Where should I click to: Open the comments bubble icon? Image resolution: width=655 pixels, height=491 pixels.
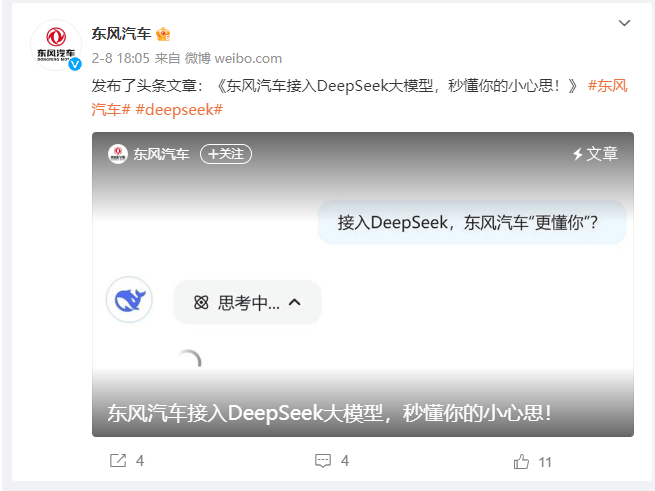[x=322, y=460]
